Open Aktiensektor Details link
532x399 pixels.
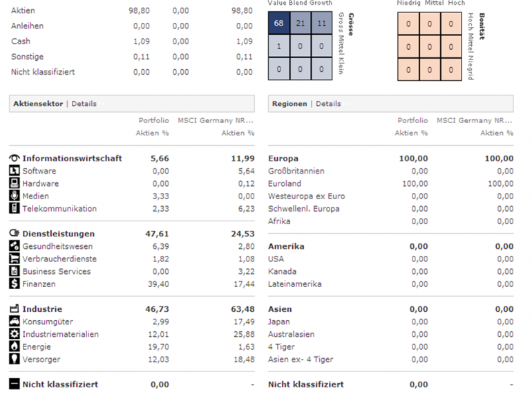coord(84,104)
